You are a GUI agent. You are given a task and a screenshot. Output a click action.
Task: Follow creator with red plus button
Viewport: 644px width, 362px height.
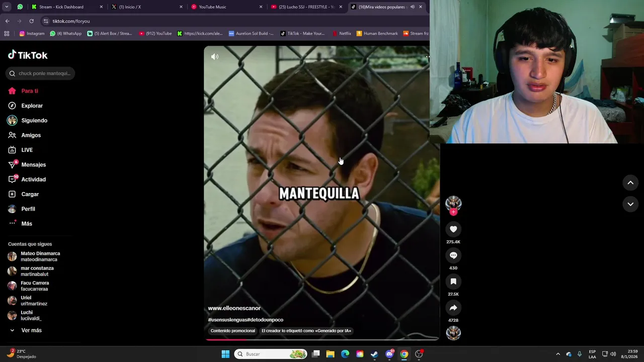click(x=453, y=212)
